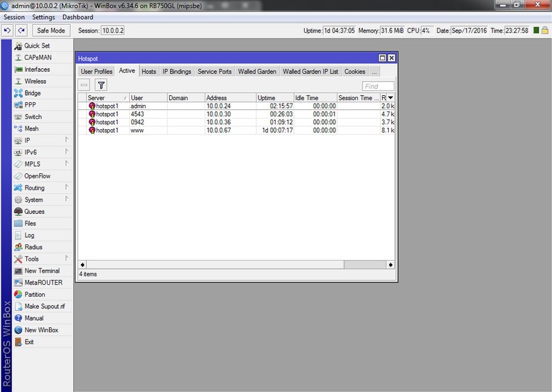The width and height of the screenshot is (552, 392).
Task: Switch to Service Ports tab
Action: 215,72
